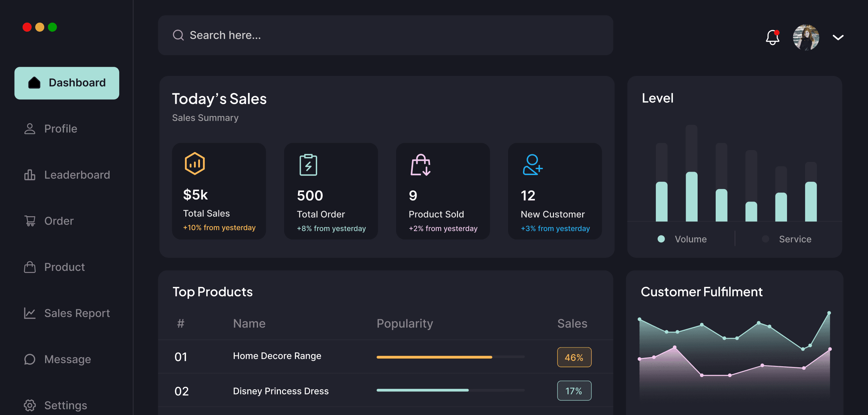Click the Search here input field

coord(385,35)
